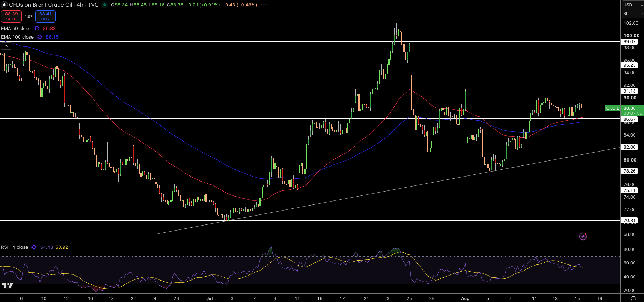This screenshot has width=644, height=302.
Task: Click the purple lightning bolt icon
Action: [x=583, y=236]
